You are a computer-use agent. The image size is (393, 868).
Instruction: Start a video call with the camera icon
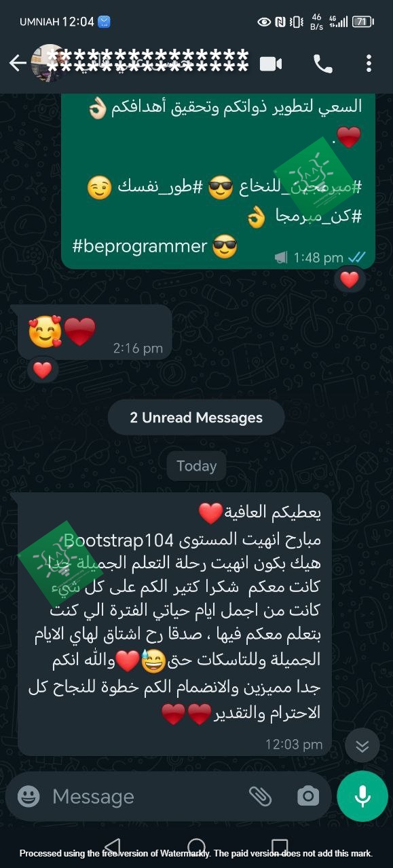click(x=271, y=64)
